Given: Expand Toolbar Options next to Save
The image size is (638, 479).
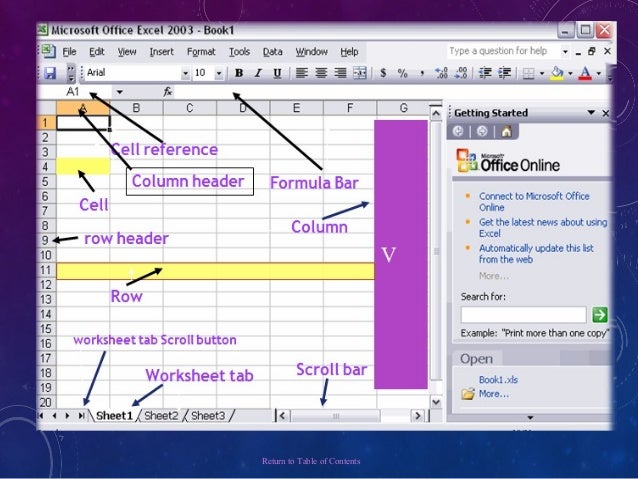Looking at the screenshot, I should (71, 73).
